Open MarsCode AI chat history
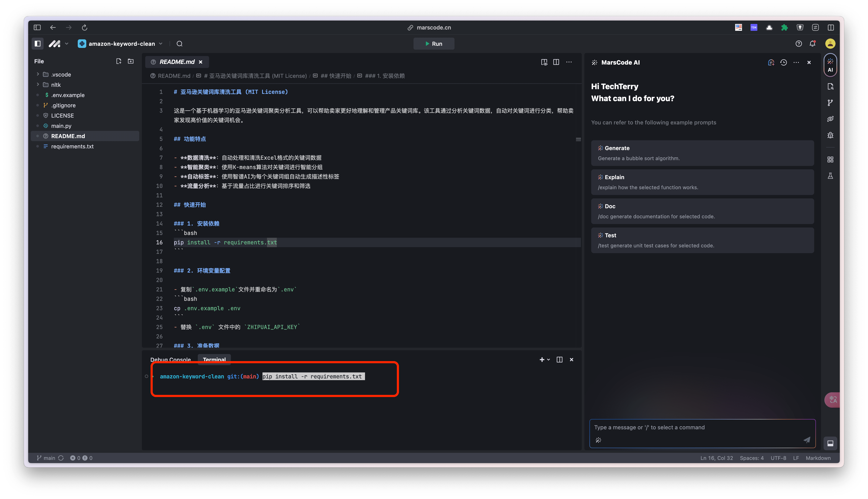This screenshot has height=499, width=868. tap(783, 62)
